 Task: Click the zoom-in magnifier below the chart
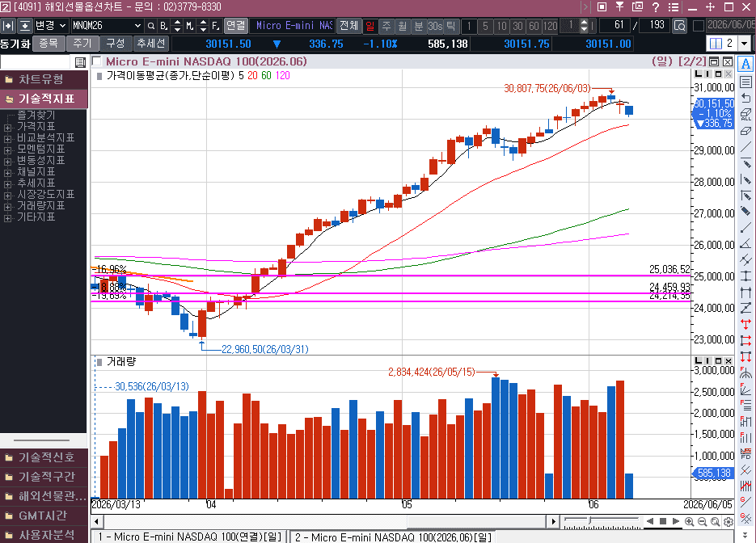coord(689,521)
